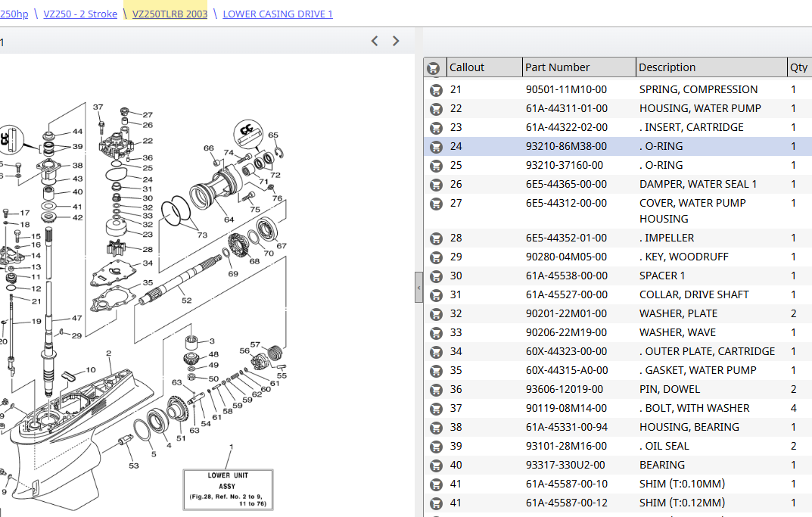
Task: Add shim T:0.10MM to cart
Action: pyautogui.click(x=436, y=484)
